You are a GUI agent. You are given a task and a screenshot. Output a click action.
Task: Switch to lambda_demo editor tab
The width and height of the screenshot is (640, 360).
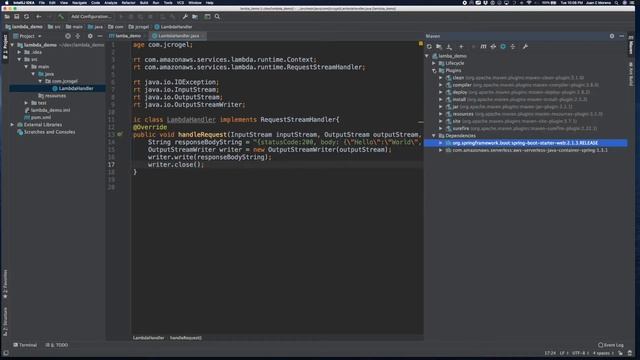coord(125,36)
